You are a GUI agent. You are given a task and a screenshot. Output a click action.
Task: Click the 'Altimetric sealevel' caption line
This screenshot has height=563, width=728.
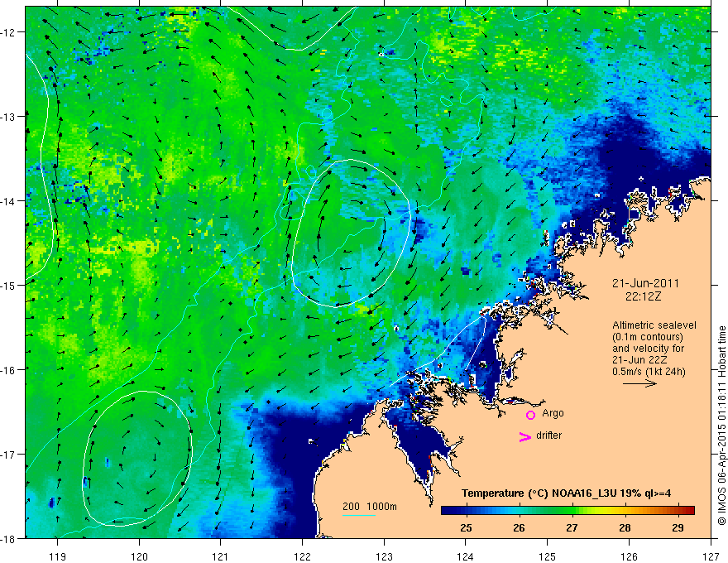[654, 325]
